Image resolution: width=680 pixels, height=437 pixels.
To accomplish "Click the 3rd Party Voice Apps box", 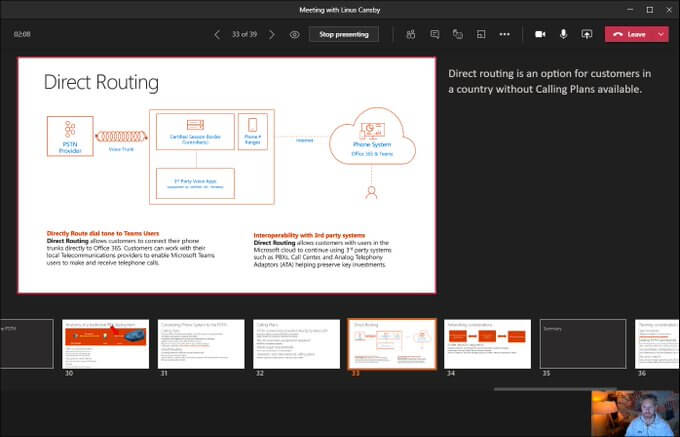I will (195, 183).
